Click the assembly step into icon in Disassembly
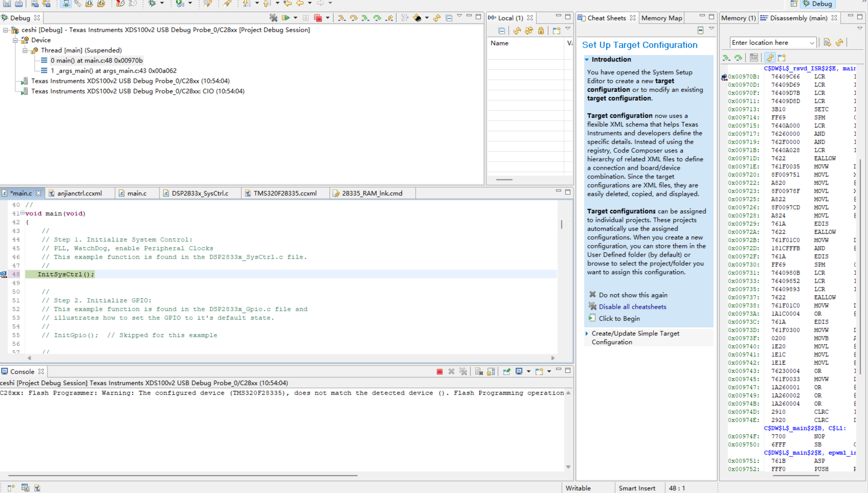 (x=727, y=58)
